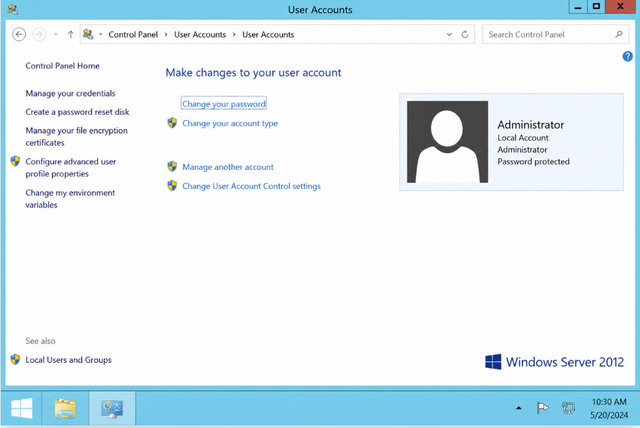Open the recent locations dropdown arrow

(56, 34)
